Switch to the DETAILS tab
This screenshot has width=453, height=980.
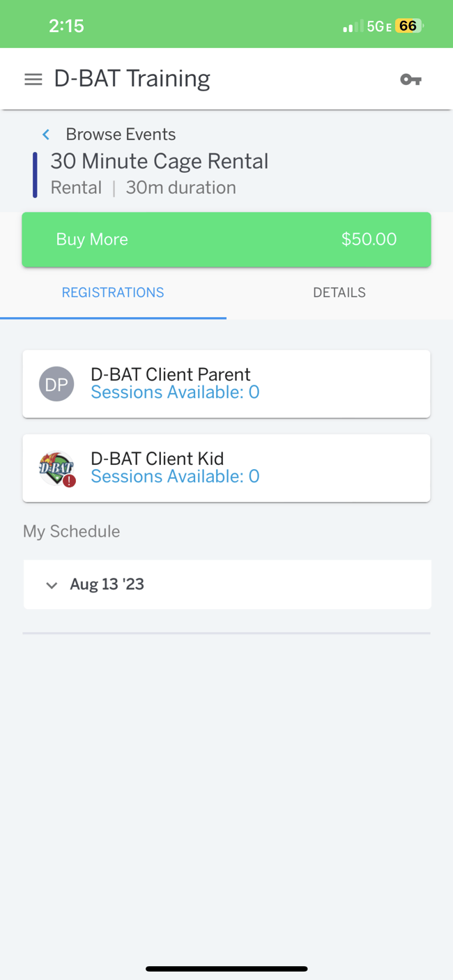(x=339, y=293)
